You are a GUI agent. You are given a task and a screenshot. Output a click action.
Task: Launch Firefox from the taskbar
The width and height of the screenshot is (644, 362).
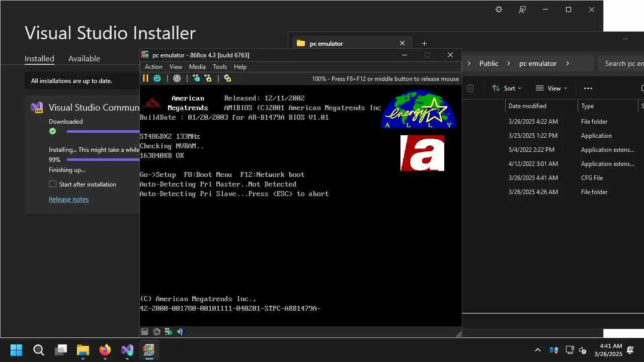click(x=105, y=350)
